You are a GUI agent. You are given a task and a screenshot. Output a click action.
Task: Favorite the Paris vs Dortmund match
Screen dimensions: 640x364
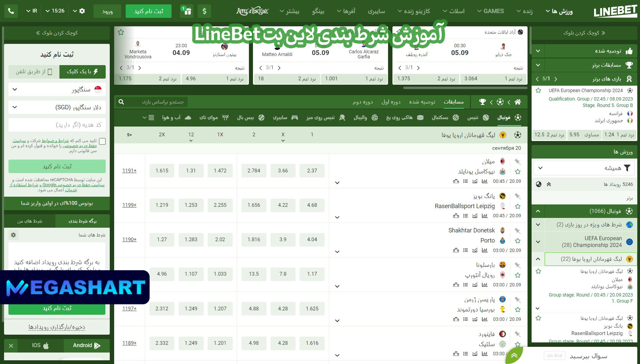[517, 309]
